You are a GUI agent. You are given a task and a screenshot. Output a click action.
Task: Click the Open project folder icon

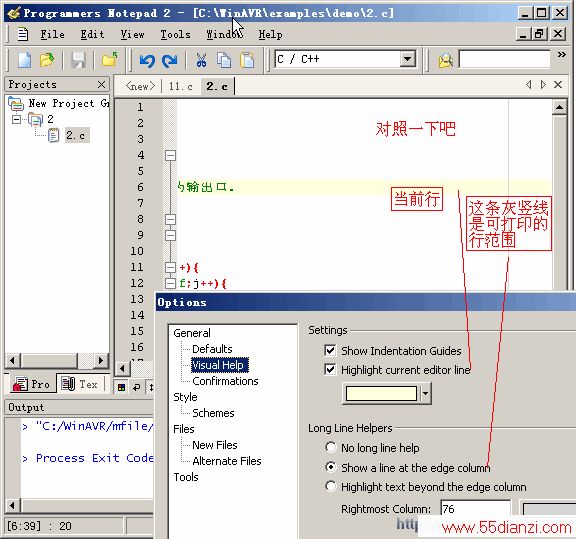click(109, 60)
